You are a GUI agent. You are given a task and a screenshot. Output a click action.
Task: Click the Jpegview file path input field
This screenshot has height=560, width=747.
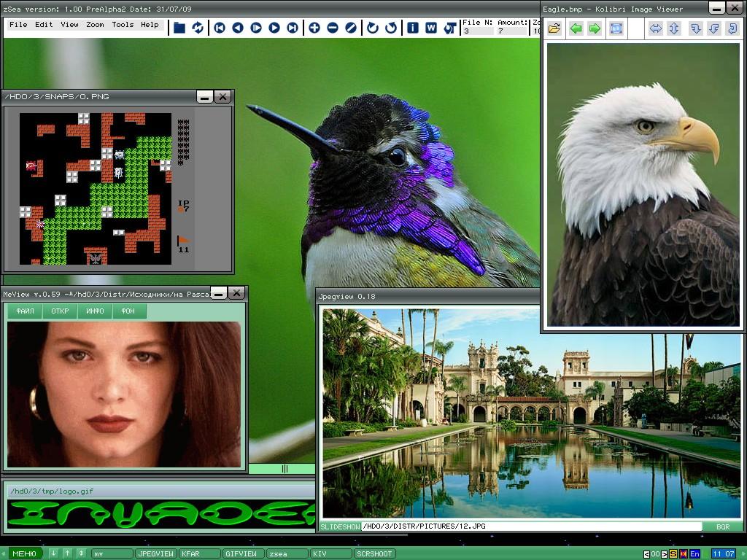click(x=531, y=526)
